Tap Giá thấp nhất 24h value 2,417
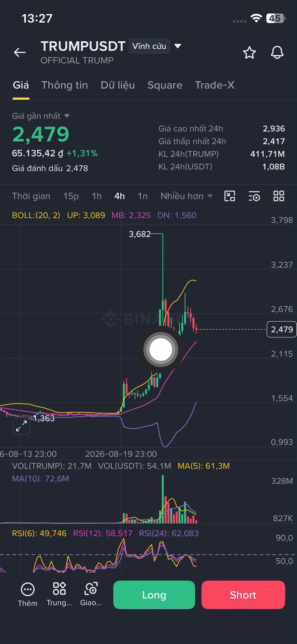297x644 pixels. (274, 142)
